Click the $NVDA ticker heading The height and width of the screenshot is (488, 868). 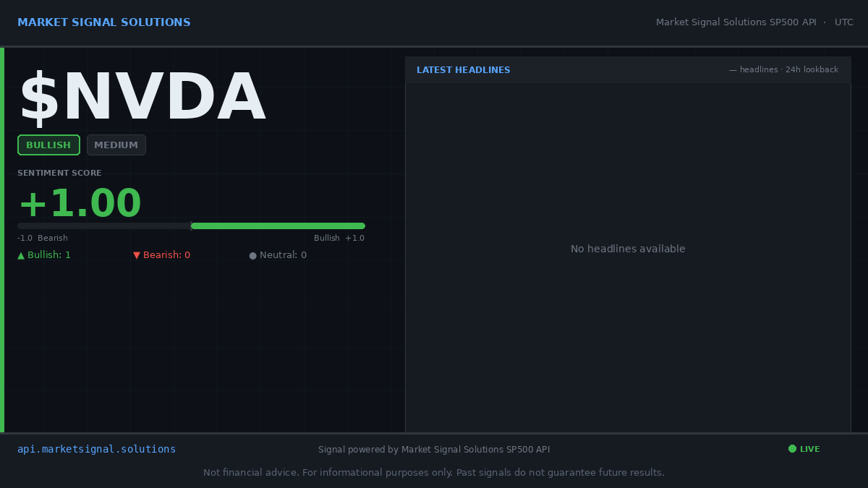142,98
